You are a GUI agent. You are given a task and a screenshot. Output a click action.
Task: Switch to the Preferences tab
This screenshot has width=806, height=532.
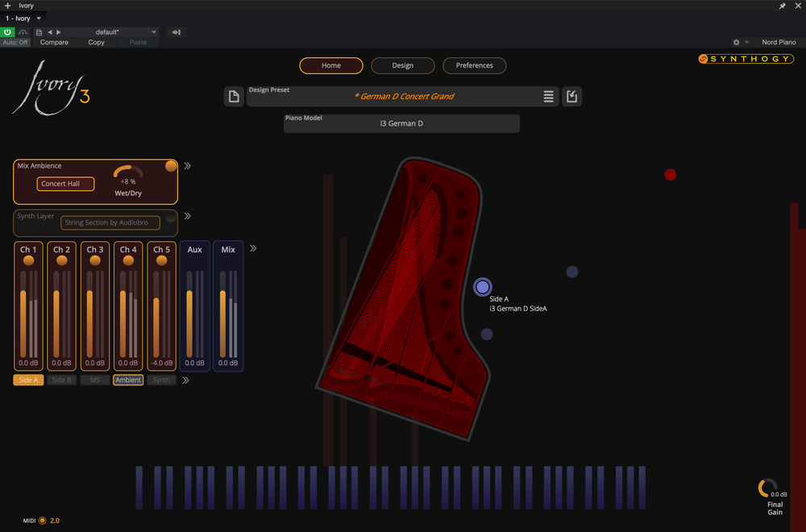click(474, 65)
